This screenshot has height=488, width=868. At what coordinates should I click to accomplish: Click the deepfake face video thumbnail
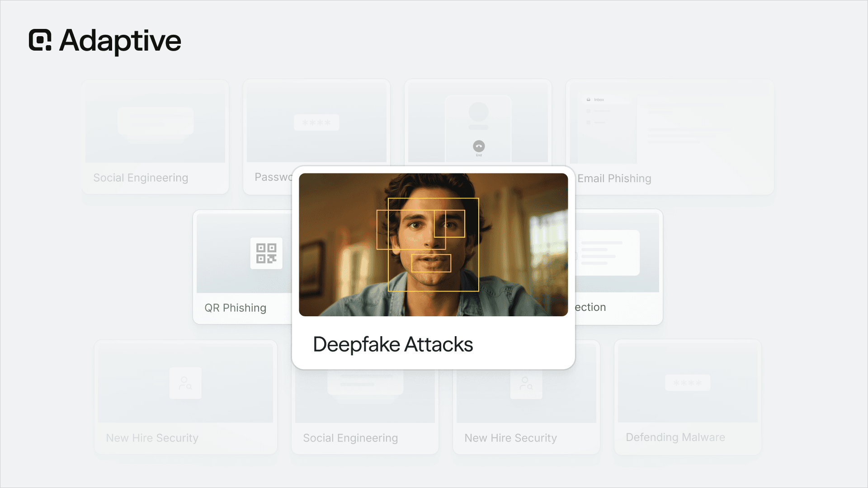tap(433, 244)
